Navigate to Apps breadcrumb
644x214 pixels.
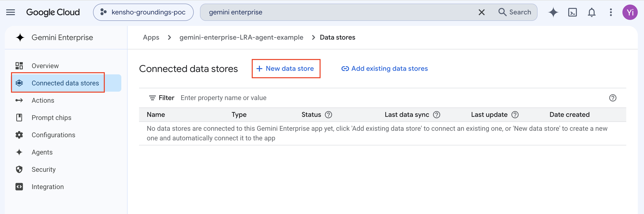151,37
